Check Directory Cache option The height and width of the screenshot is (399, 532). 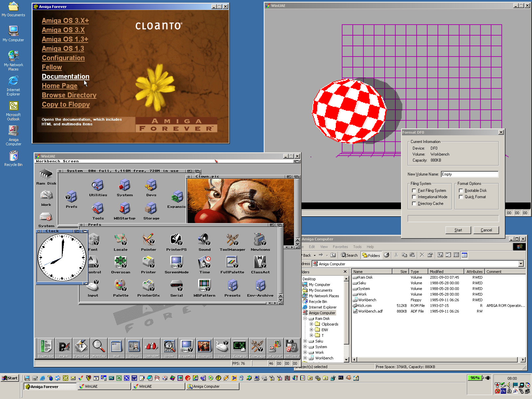pos(414,203)
